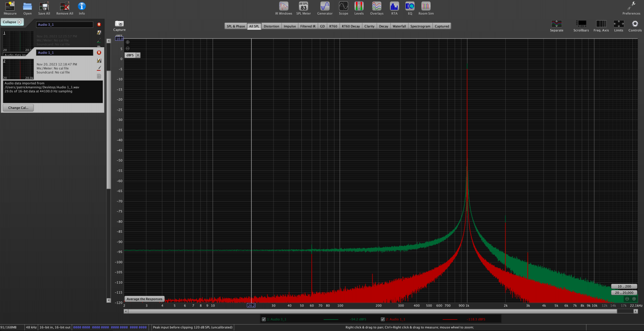Image resolution: width=644 pixels, height=331 pixels.
Task: Remove the Audio 3_1 measurement with red X
Action: tap(99, 24)
